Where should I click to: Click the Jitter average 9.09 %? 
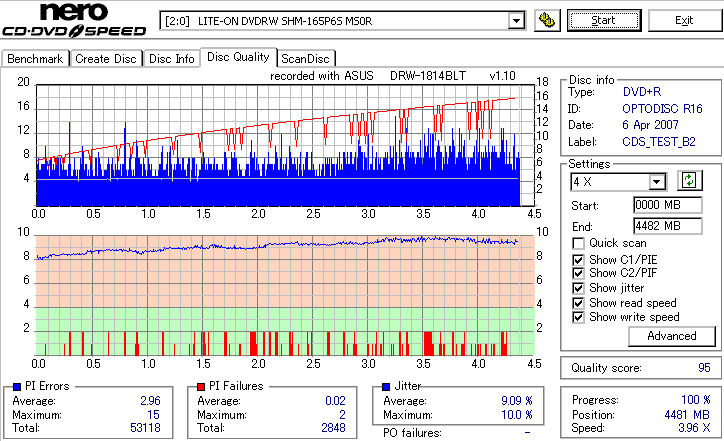[x=517, y=400]
